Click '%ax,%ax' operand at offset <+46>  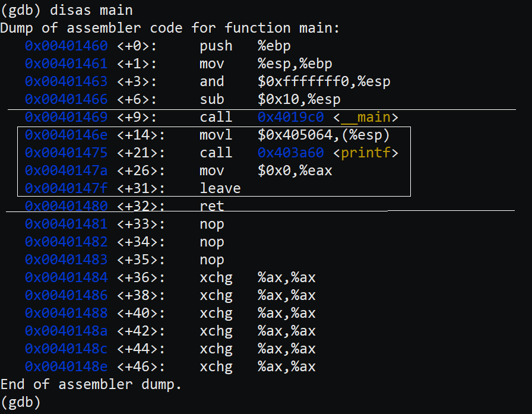pyautogui.click(x=287, y=366)
